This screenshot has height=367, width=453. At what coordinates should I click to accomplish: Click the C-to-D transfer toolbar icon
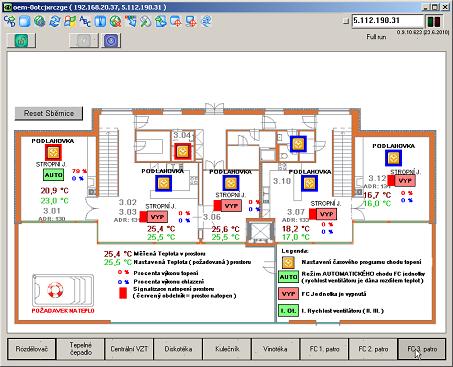pyautogui.click(x=10, y=22)
